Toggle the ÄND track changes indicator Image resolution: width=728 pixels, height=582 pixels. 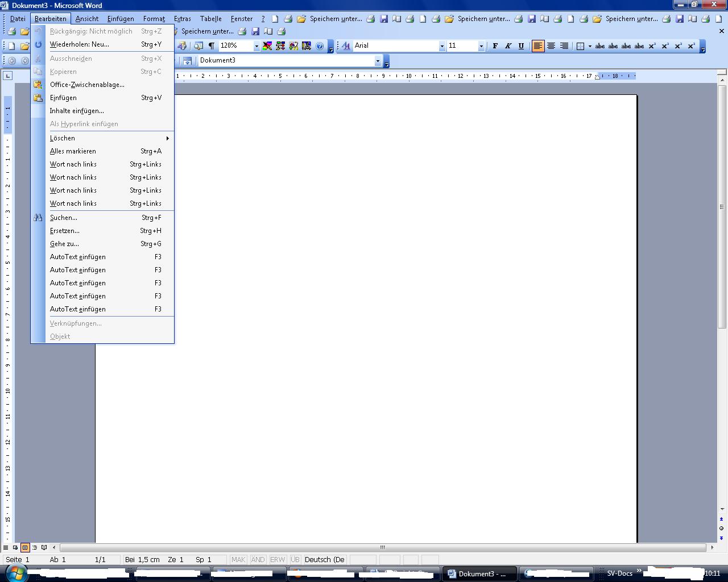258,559
